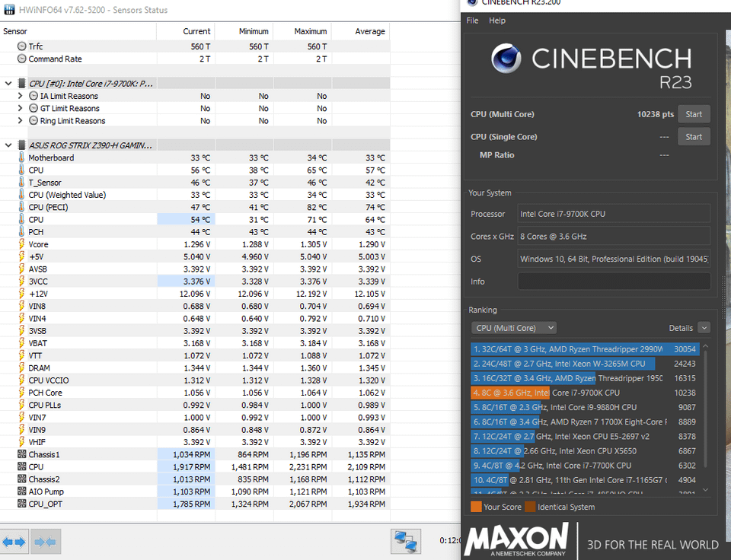Click the HWiNFO64 title bar app icon
Screen dimensions: 731x560
click(9, 10)
